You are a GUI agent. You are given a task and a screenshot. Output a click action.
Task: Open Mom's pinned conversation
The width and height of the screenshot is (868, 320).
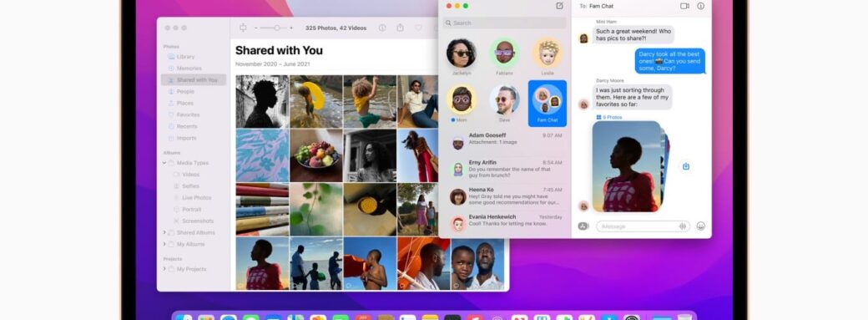pyautogui.click(x=461, y=104)
